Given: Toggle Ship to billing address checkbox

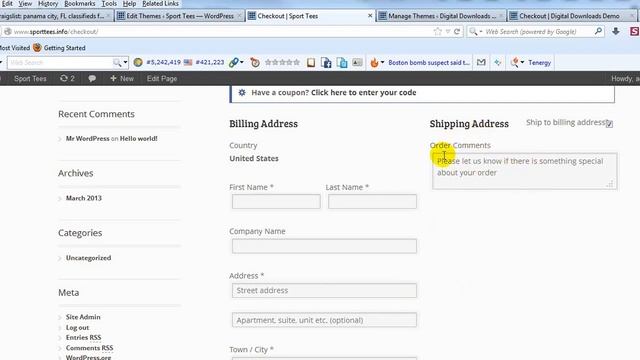Looking at the screenshot, I should click(x=609, y=124).
